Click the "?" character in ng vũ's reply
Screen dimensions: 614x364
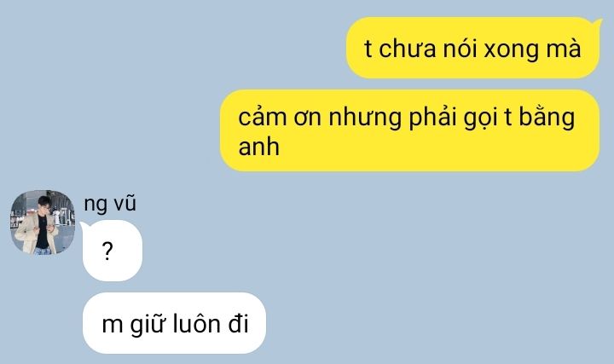pos(107,251)
